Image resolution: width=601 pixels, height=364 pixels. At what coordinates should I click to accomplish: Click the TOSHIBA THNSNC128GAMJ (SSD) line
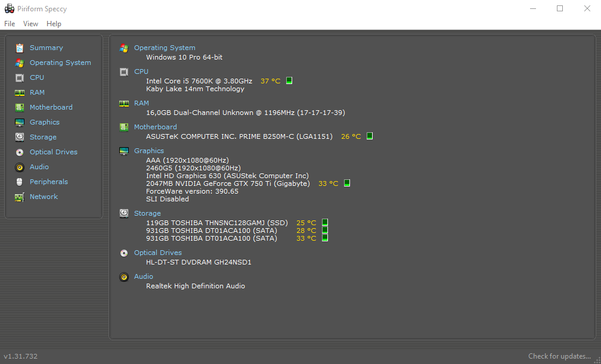pos(216,223)
